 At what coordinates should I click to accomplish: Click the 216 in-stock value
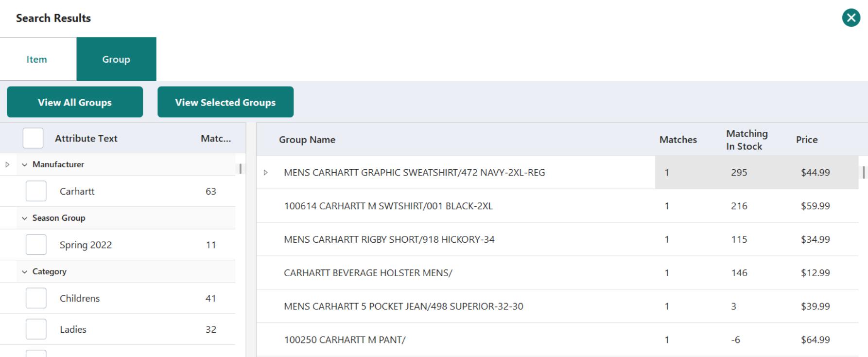point(739,206)
